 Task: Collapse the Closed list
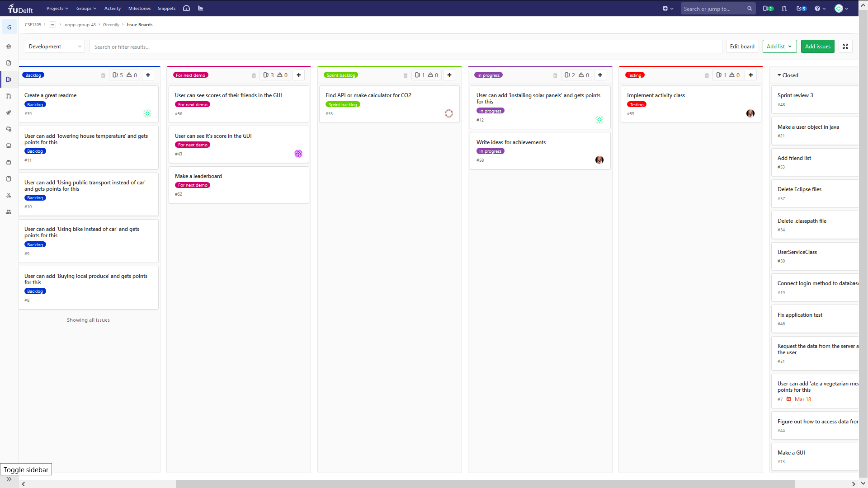pos(779,75)
